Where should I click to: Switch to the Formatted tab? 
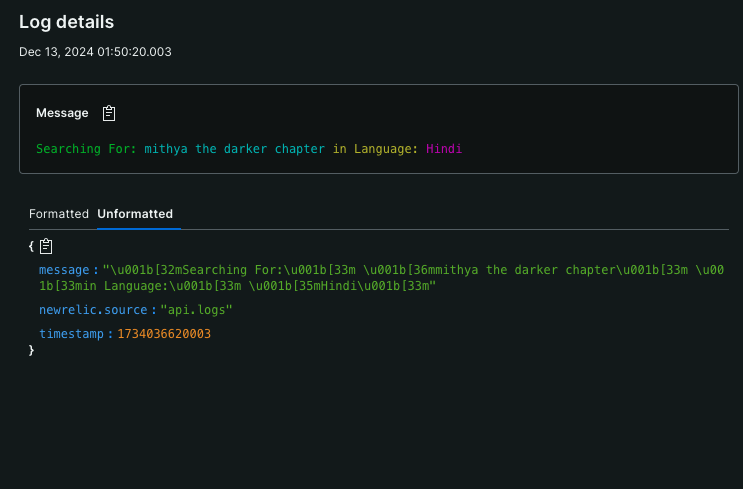pyautogui.click(x=59, y=214)
